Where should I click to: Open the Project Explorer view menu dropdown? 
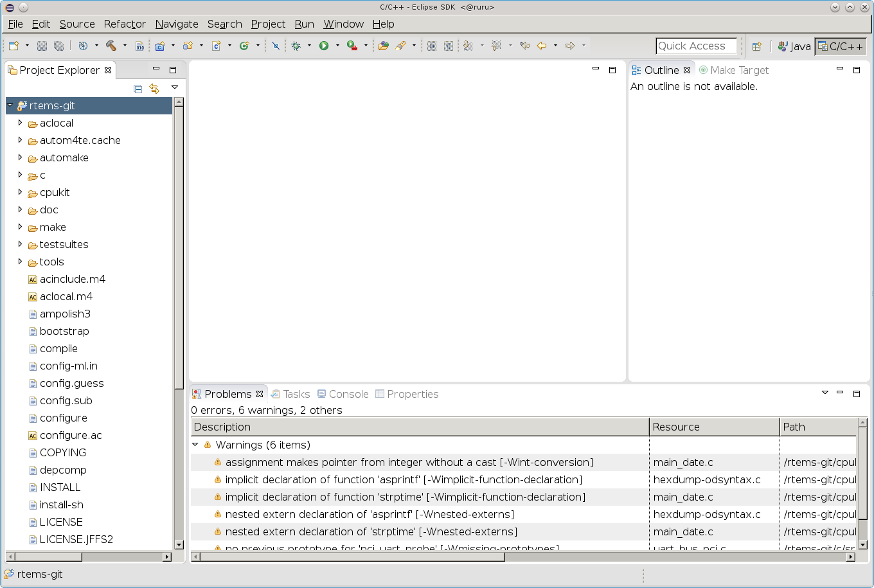tap(174, 88)
